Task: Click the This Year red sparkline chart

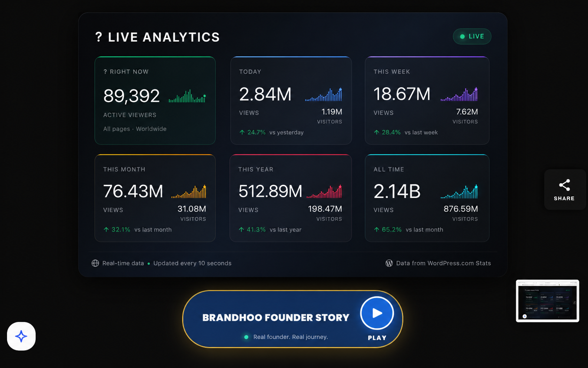Action: [x=324, y=191]
